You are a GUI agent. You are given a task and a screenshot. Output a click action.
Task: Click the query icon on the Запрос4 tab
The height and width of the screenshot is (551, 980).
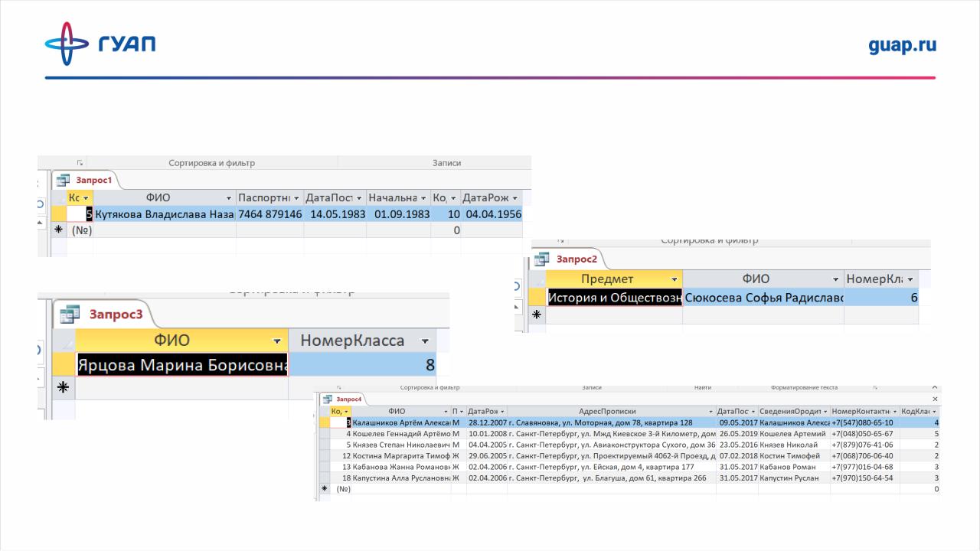328,399
